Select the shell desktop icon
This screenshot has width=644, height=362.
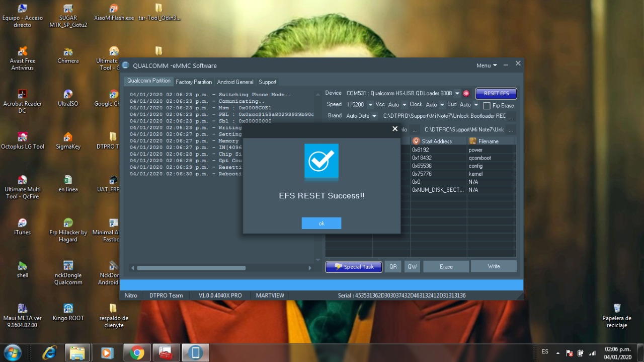point(22,269)
